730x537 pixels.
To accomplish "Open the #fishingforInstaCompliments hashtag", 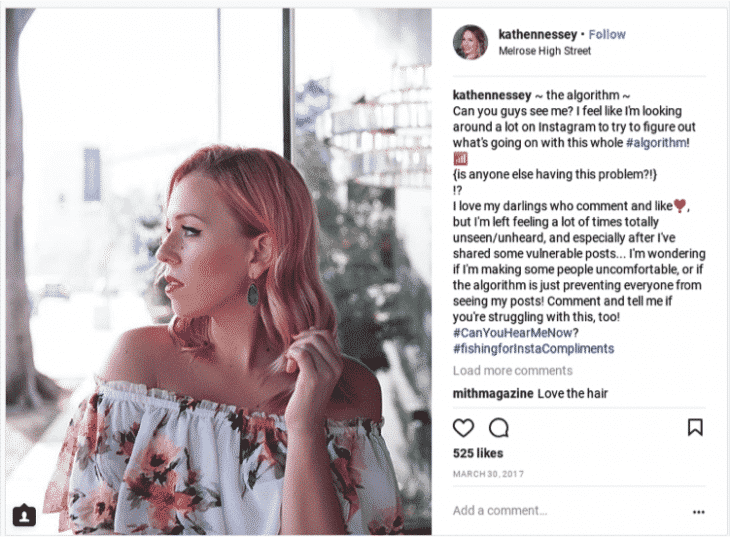I will (x=533, y=349).
